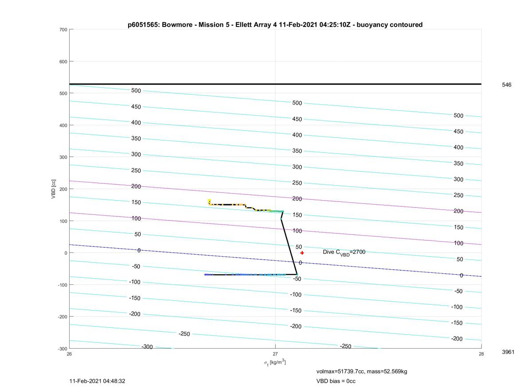
Task: Click the x-axis tick label '27'
Action: pos(275,353)
